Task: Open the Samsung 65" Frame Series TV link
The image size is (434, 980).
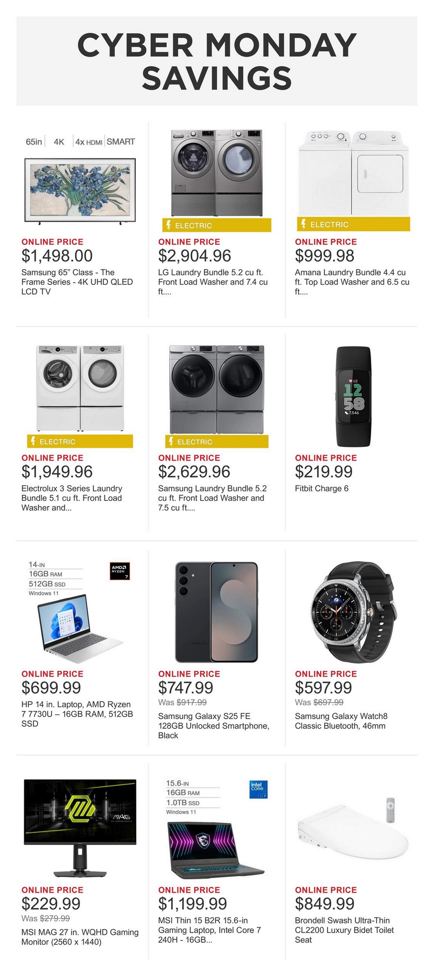Action: pyautogui.click(x=77, y=282)
